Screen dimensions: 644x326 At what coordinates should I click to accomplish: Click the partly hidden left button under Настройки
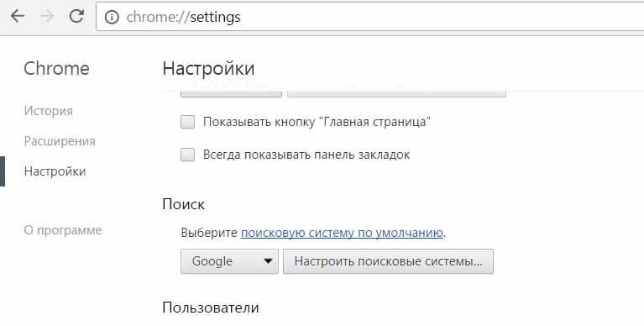click(231, 92)
